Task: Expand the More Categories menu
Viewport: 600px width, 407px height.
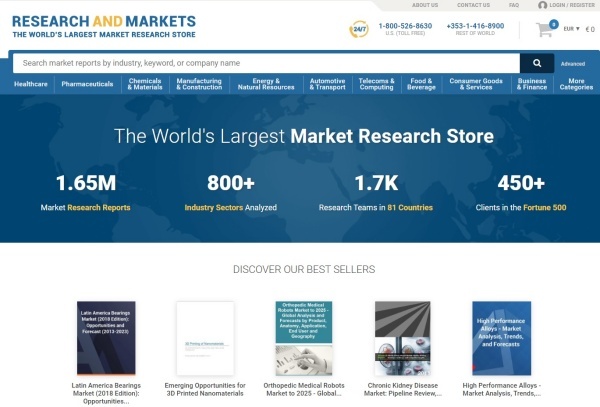Action: click(x=576, y=84)
